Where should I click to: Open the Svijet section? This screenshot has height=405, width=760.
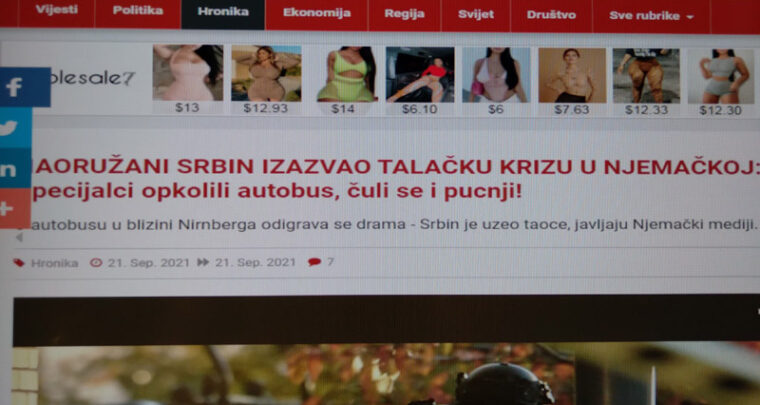pos(476,15)
